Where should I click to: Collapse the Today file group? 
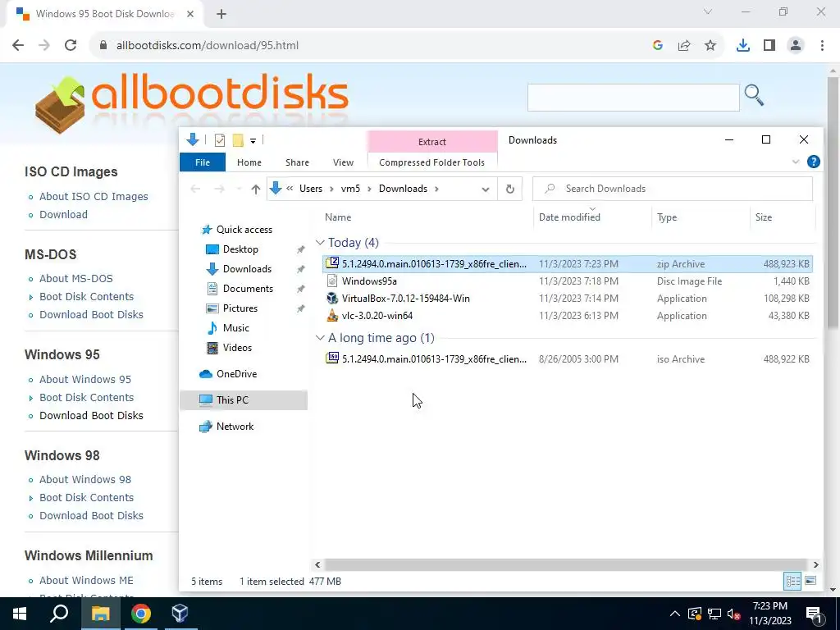coord(320,243)
